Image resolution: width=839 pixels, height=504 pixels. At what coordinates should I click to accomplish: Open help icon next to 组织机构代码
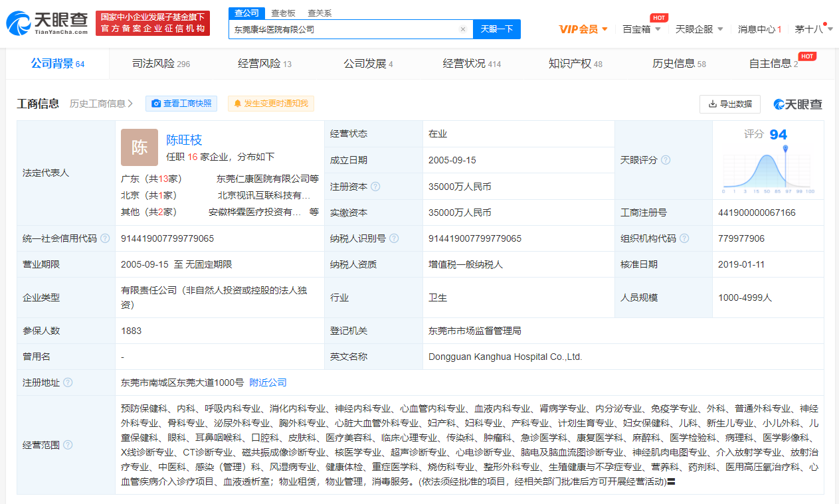(684, 238)
